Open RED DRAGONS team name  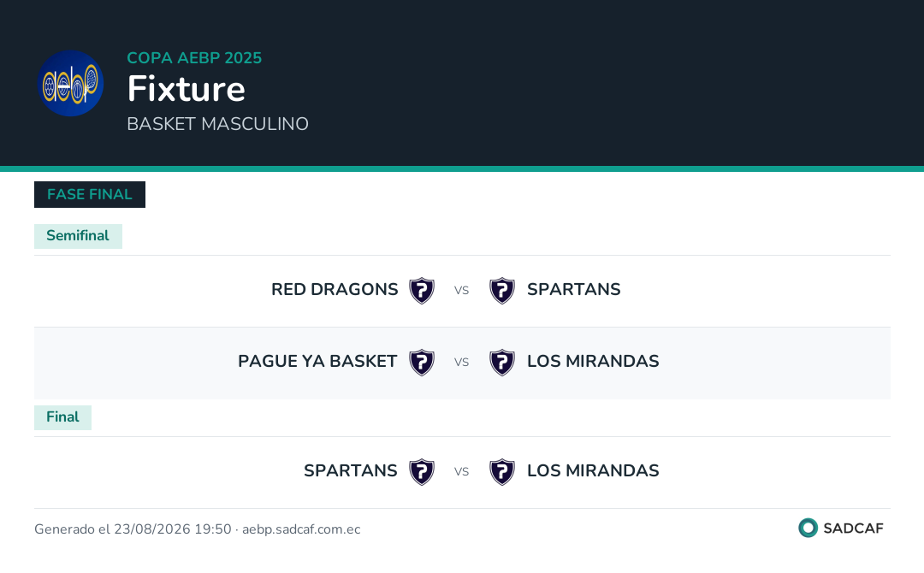pyautogui.click(x=335, y=290)
